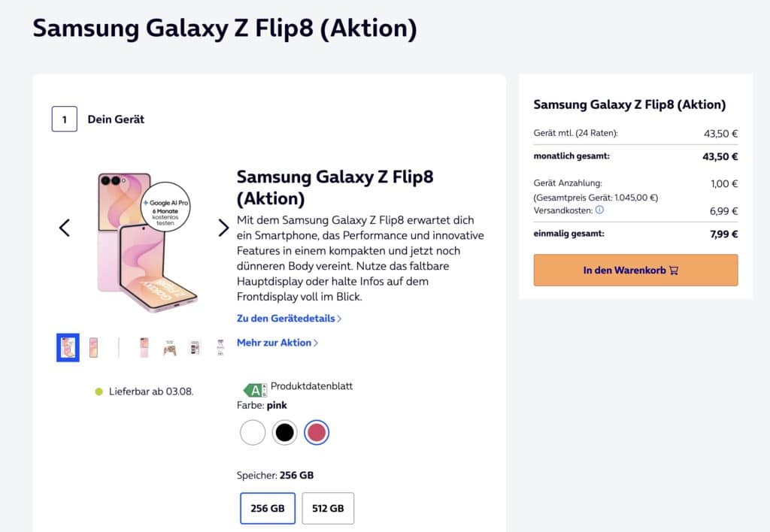Add phone via In den Warenkorb
Image resolution: width=770 pixels, height=532 pixels.
pyautogui.click(x=635, y=270)
